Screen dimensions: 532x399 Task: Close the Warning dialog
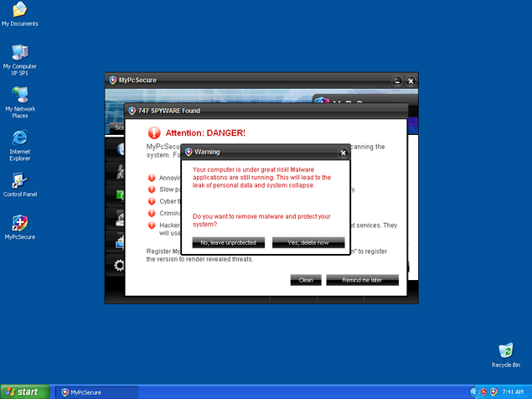pyautogui.click(x=343, y=153)
